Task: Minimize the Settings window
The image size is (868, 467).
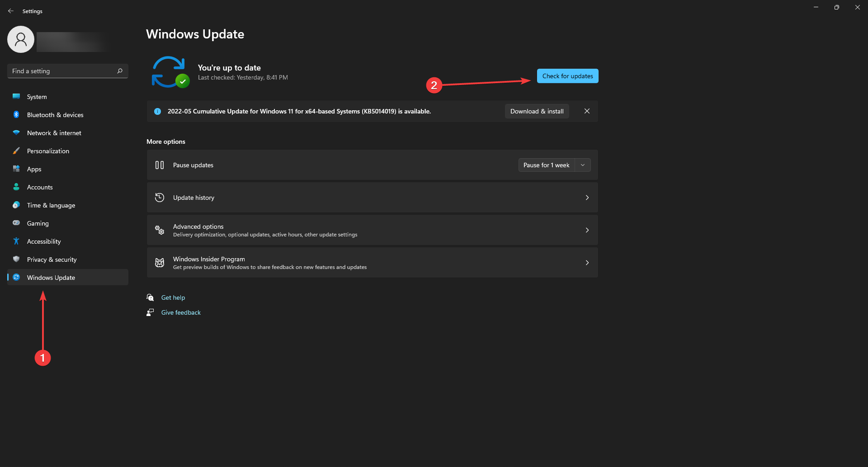Action: 816,7
